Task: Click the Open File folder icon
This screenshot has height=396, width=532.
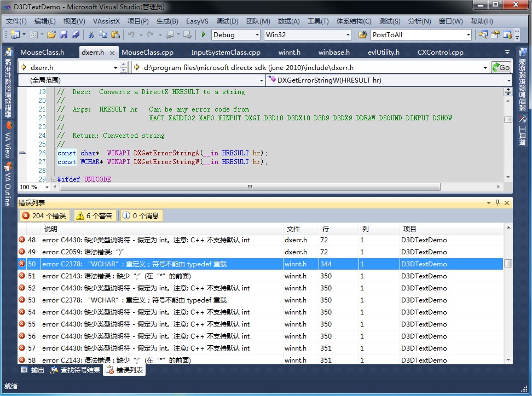Action: point(51,34)
